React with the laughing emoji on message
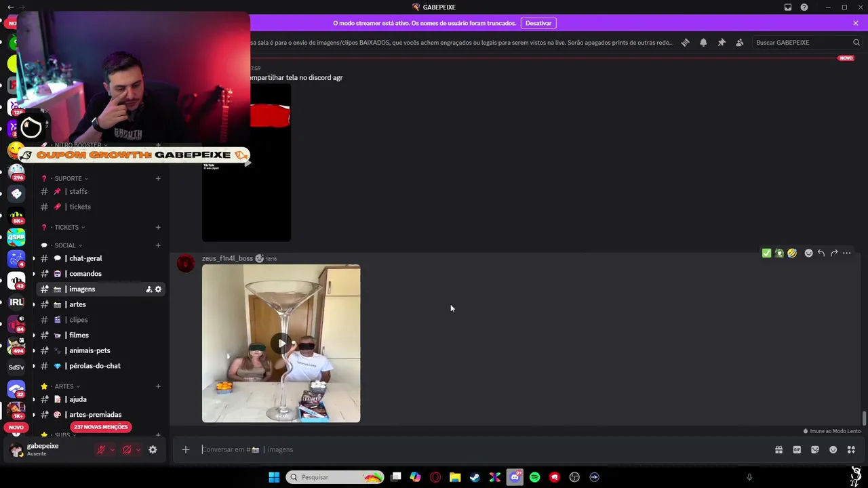868x488 pixels. 792,253
